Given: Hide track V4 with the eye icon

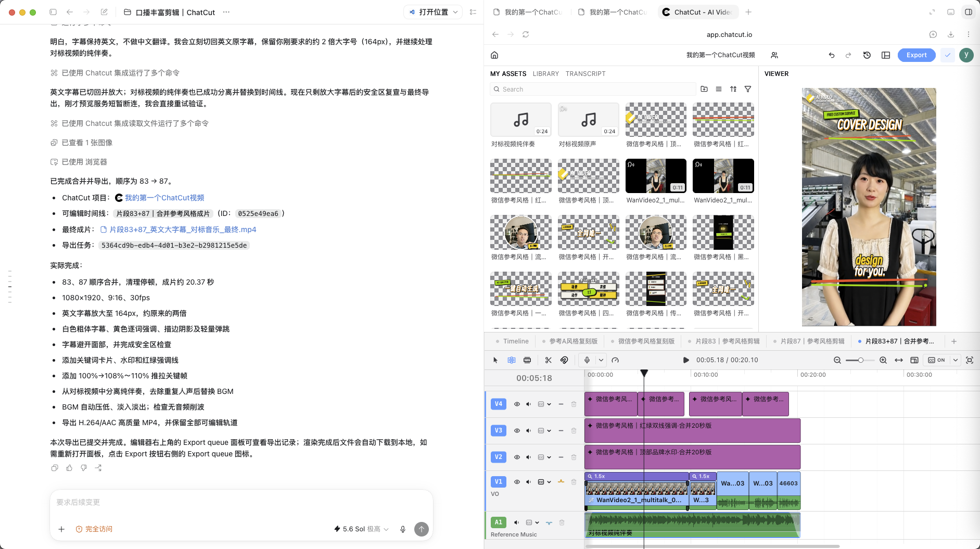Looking at the screenshot, I should click(517, 404).
